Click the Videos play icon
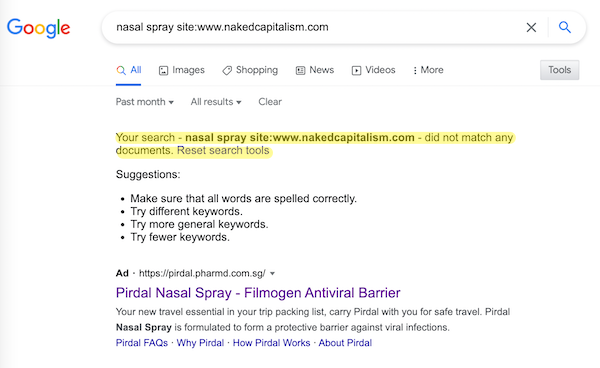Viewport: 600px width, 368px height. click(356, 70)
